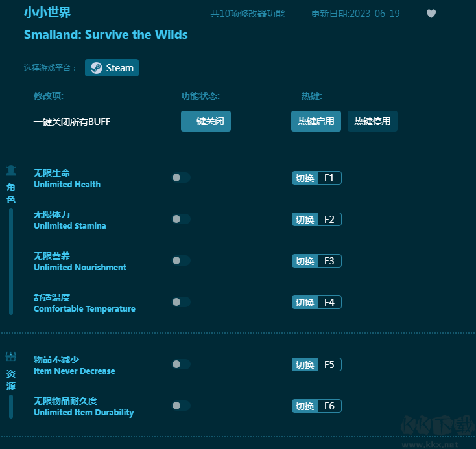Image resolution: width=476 pixels, height=449 pixels.
Task: Select the Steam platform button
Action: [x=112, y=68]
